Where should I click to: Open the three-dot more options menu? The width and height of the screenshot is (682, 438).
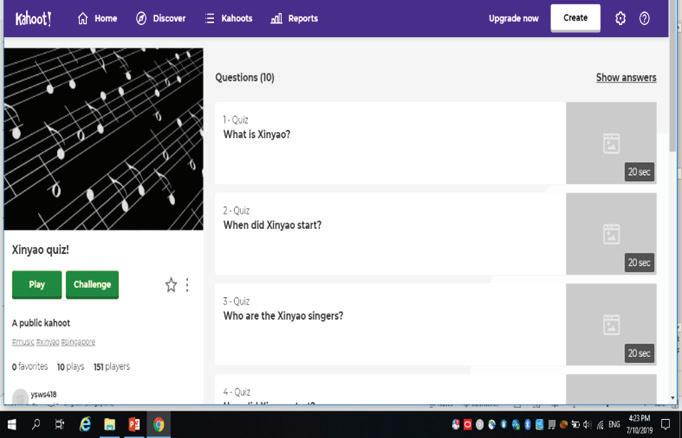(187, 285)
